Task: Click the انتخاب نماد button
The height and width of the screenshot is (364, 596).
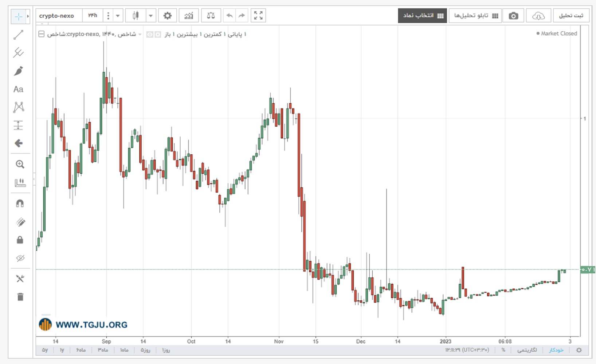Action: point(422,16)
